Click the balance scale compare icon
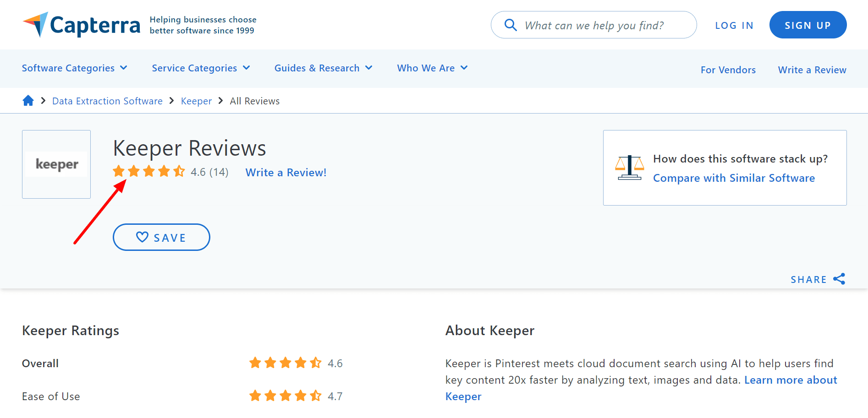This screenshot has width=868, height=418. point(630,168)
